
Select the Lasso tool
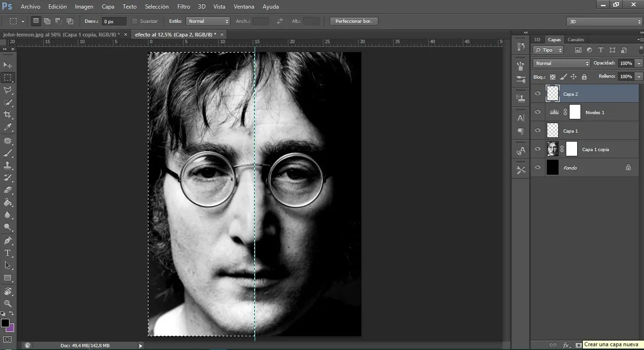point(8,90)
